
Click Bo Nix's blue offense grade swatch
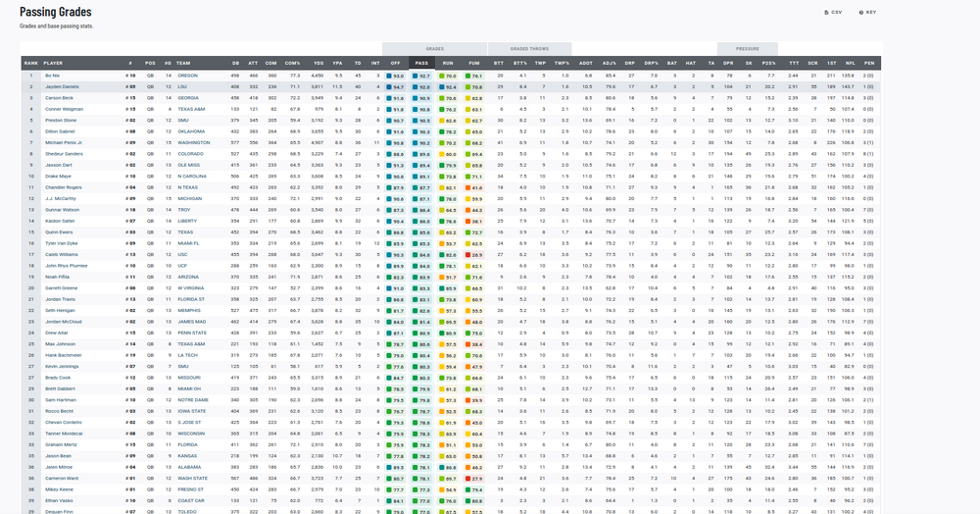[390, 75]
